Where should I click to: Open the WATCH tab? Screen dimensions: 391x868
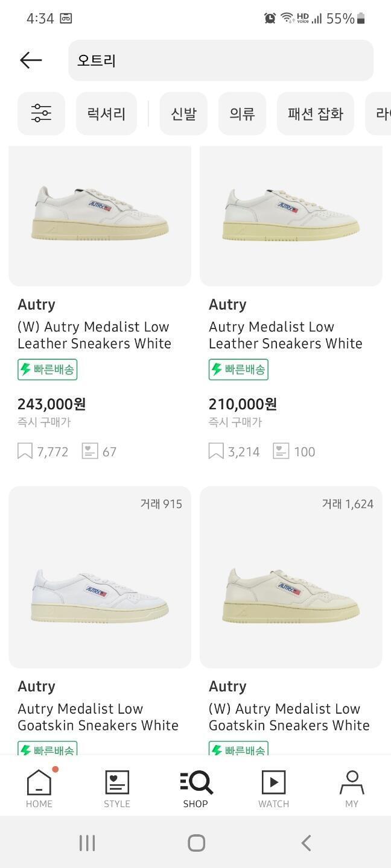273,788
